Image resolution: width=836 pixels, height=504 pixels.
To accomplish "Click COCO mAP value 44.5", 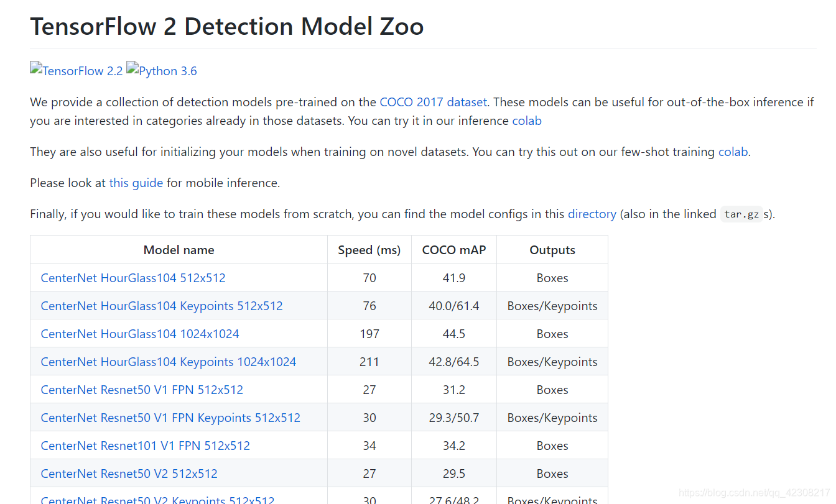I will (x=454, y=334).
